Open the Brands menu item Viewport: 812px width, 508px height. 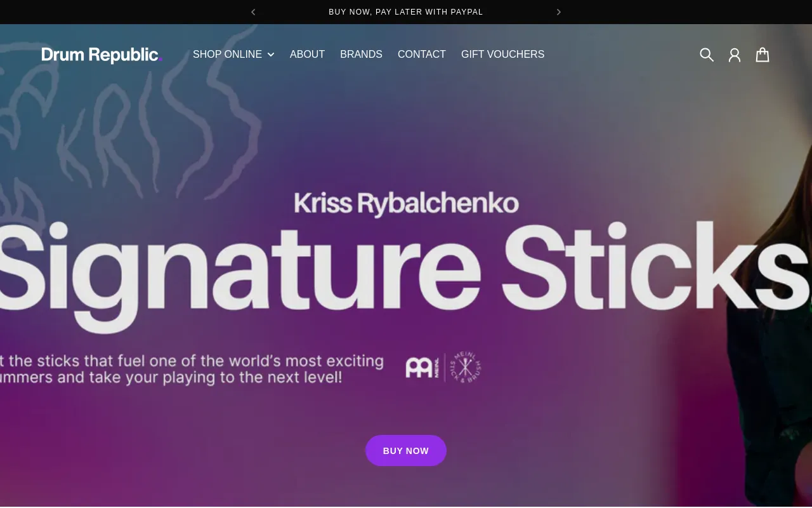(x=361, y=55)
